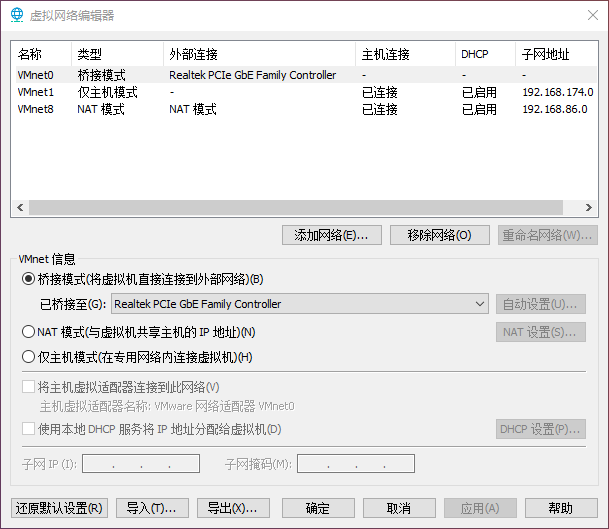Image resolution: width=609 pixels, height=529 pixels.
Task: Click the 主机连接 column header
Action: tap(405, 54)
